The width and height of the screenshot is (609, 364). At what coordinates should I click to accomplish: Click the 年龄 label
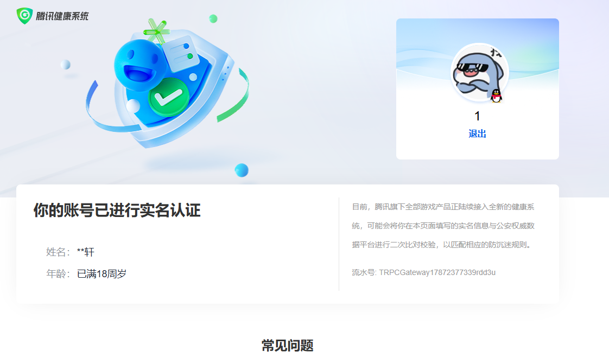pos(58,274)
